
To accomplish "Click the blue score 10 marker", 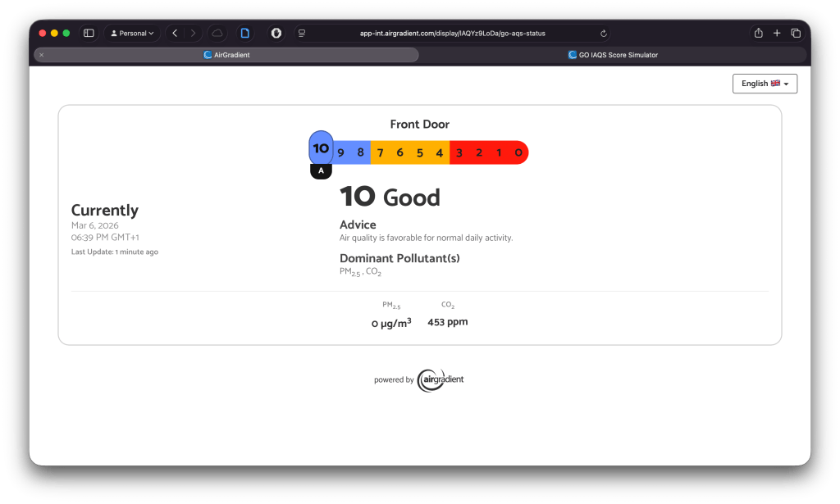I will point(321,148).
